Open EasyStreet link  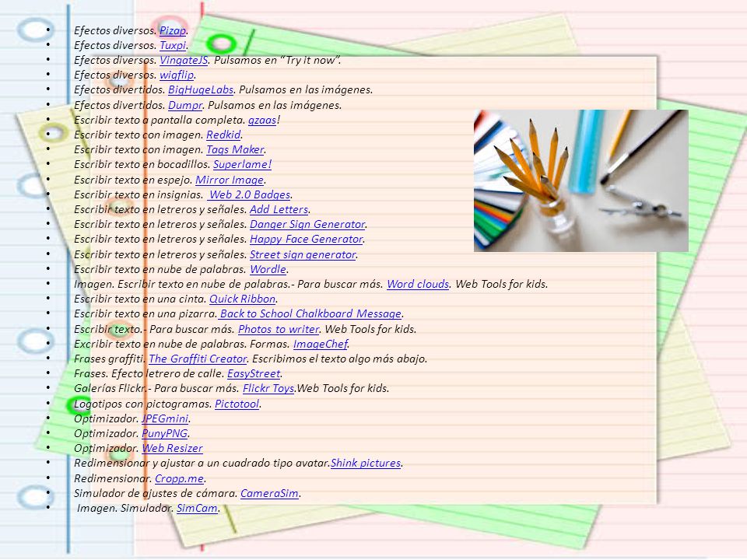click(x=254, y=373)
